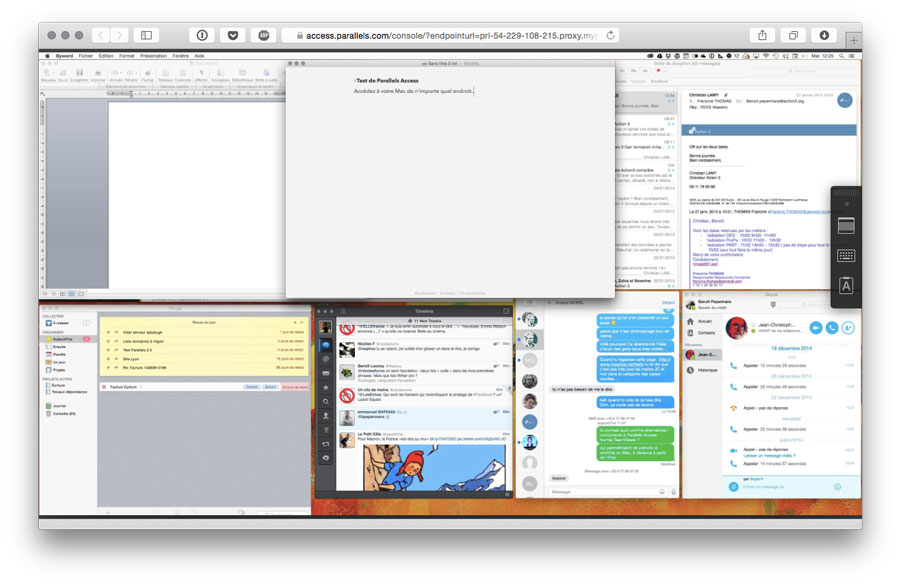Start a video call with Jean-Christoph in Skype
This screenshot has width=900, height=584.
[816, 327]
